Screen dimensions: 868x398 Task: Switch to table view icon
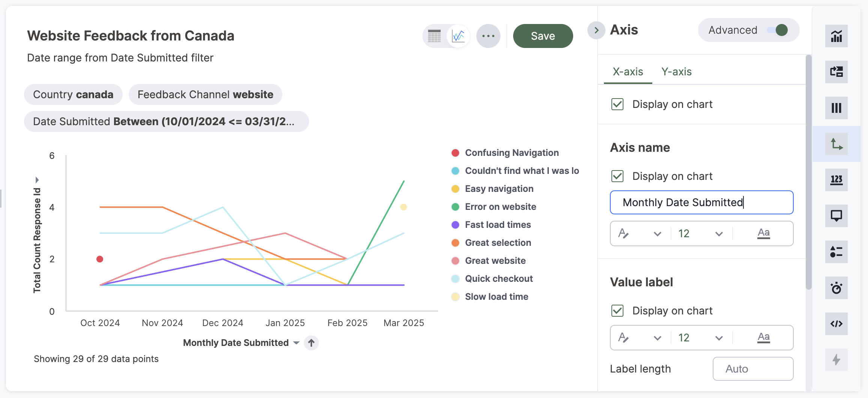(x=434, y=36)
